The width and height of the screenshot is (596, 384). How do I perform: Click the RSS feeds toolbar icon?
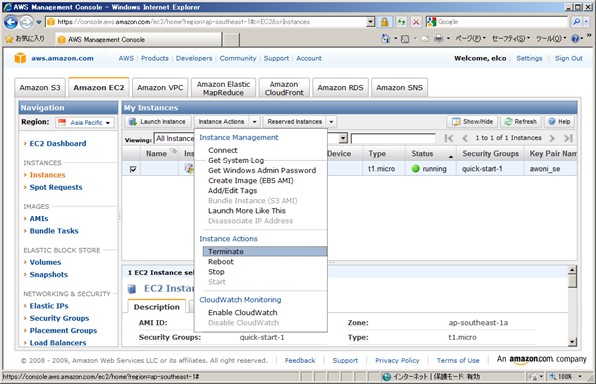[x=405, y=39]
